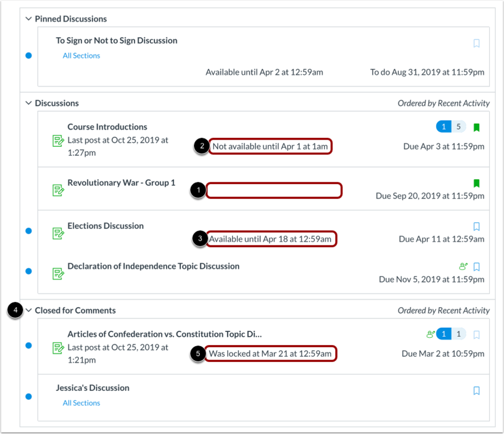
Task: Click 'Available until Apr 2 at 12:59am' text
Action: (264, 72)
